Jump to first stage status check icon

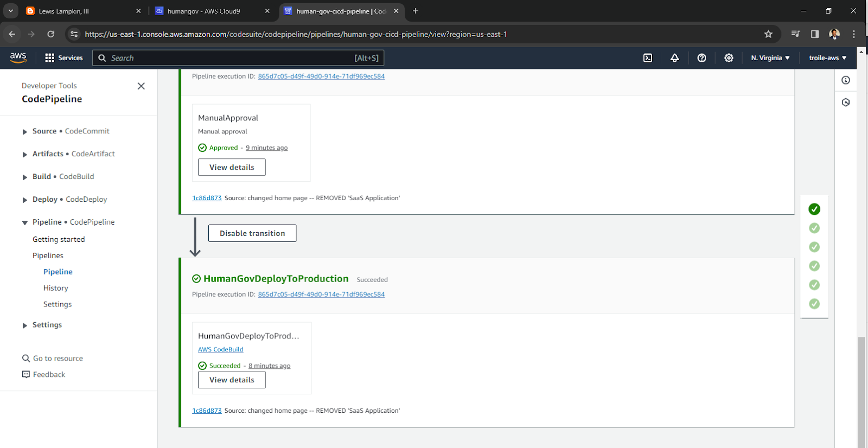pyautogui.click(x=814, y=209)
